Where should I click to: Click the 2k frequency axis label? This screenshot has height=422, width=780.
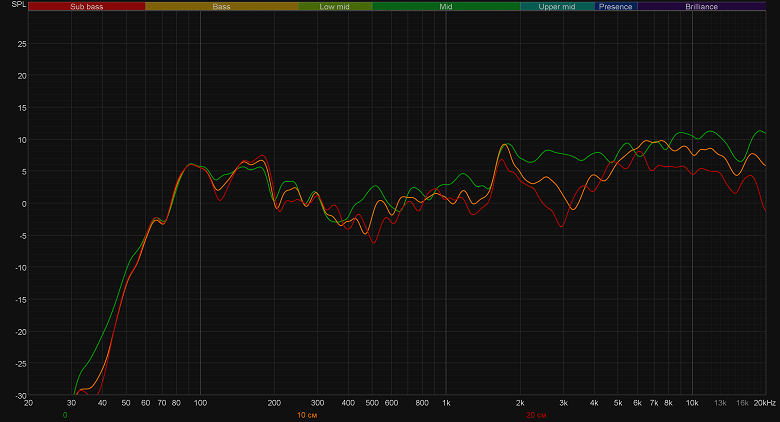520,403
